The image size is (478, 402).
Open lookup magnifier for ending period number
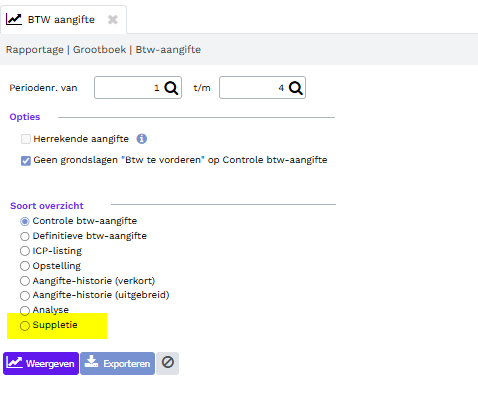click(x=296, y=88)
